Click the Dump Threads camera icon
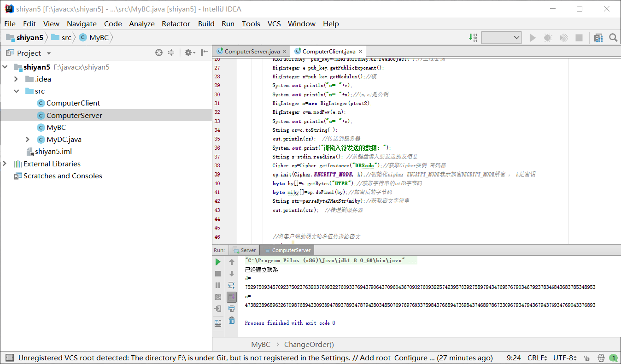The image size is (621, 364). [x=218, y=297]
